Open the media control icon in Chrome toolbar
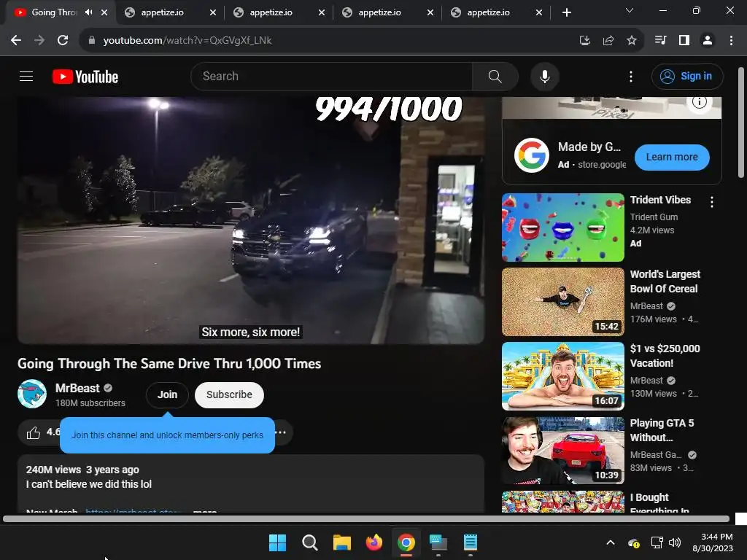The height and width of the screenshot is (560, 747). (x=661, y=41)
